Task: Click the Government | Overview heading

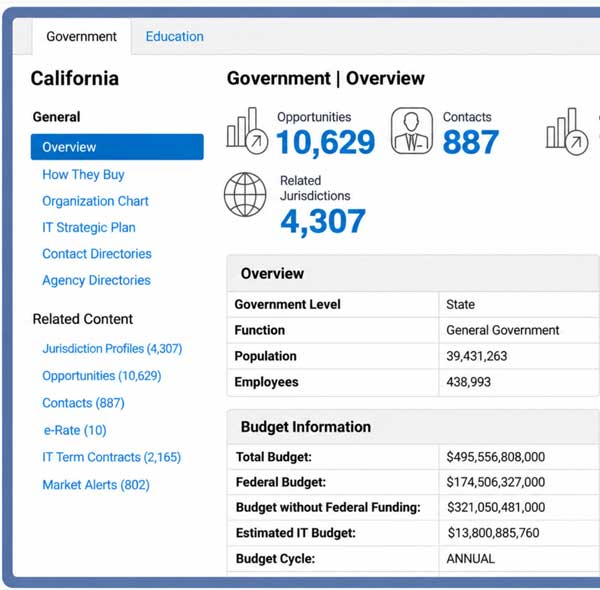Action: click(326, 78)
